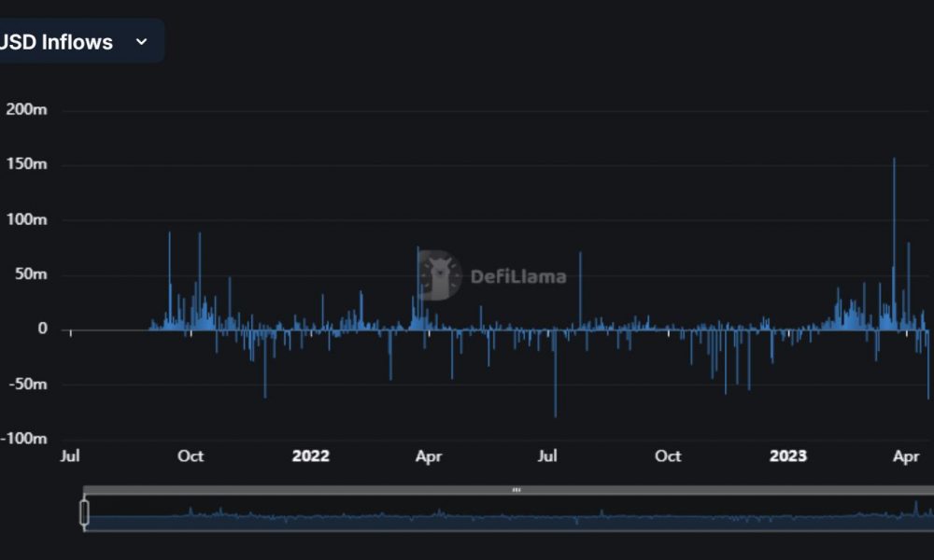
Task: Click the center grip of the zoom bar
Action: coord(516,490)
